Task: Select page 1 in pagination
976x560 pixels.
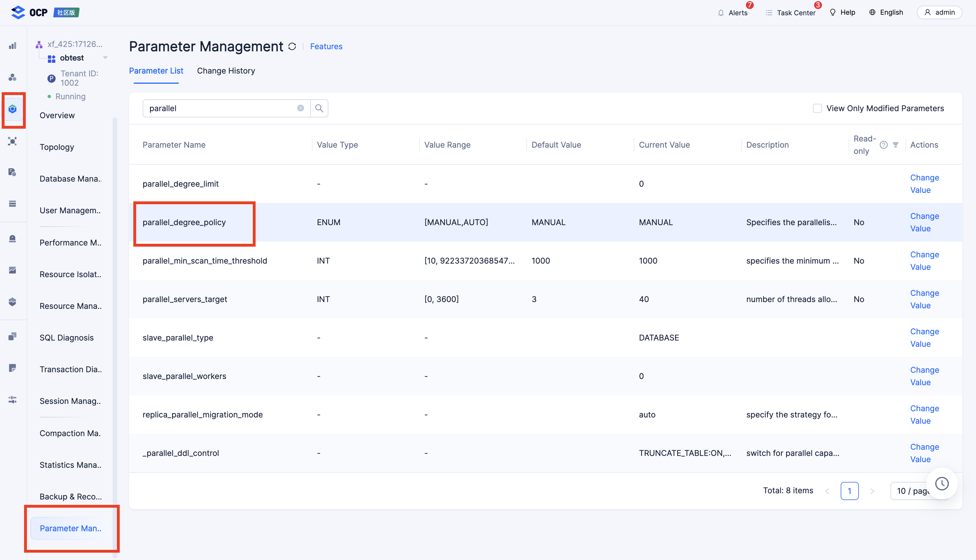Action: pos(849,491)
